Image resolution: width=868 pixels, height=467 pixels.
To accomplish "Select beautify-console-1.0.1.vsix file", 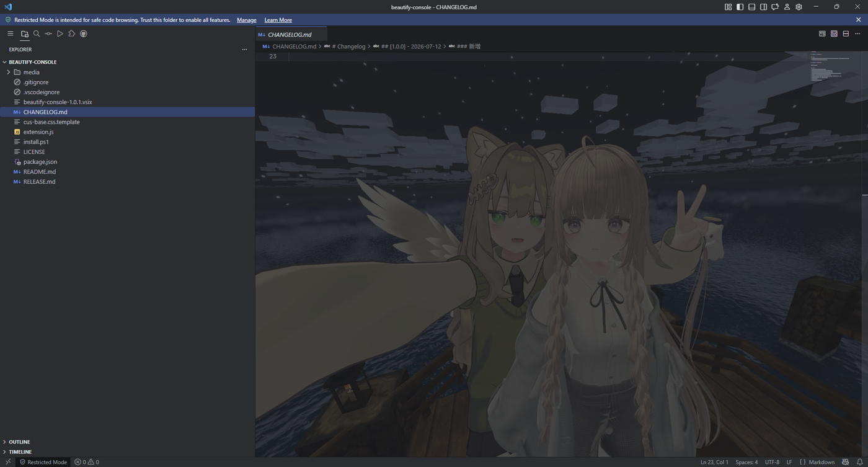I will click(127, 102).
